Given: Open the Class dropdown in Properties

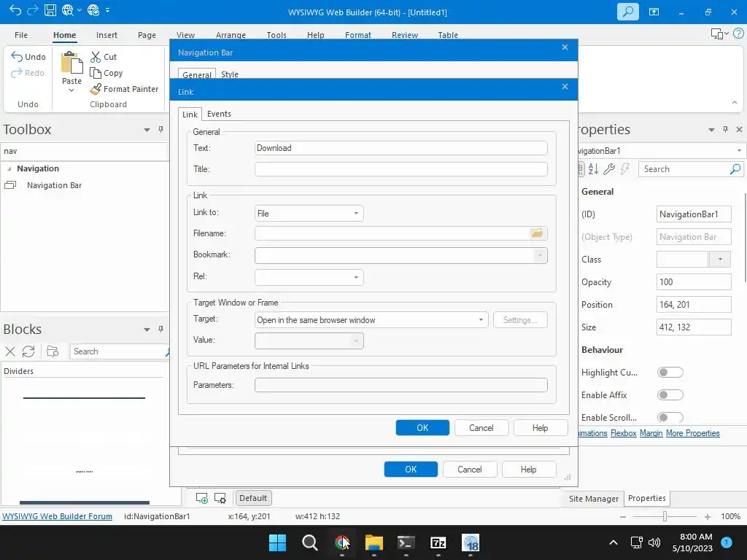Looking at the screenshot, I should [720, 259].
